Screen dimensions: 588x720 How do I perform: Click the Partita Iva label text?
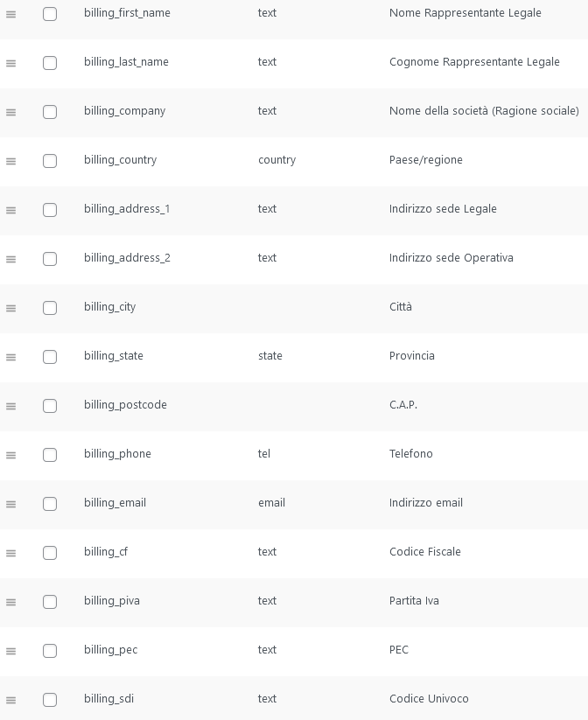pos(414,601)
